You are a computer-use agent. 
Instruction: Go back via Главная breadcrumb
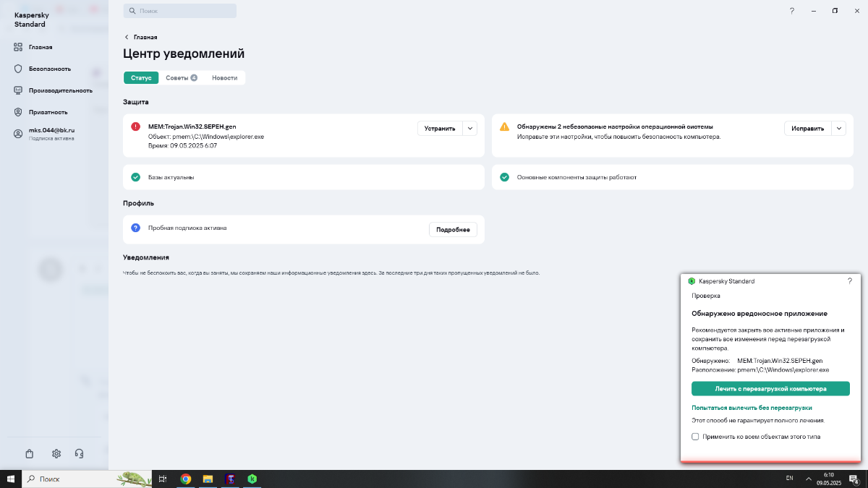click(x=141, y=37)
